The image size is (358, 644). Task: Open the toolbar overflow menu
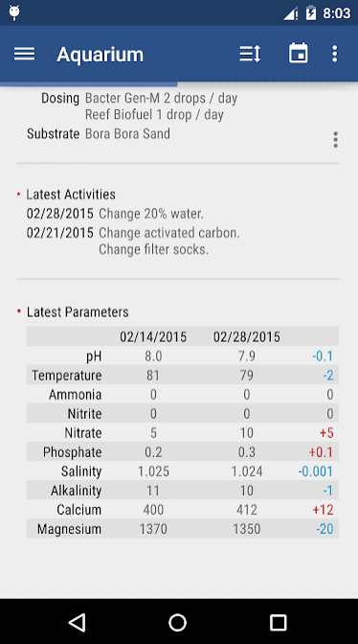pos(335,54)
